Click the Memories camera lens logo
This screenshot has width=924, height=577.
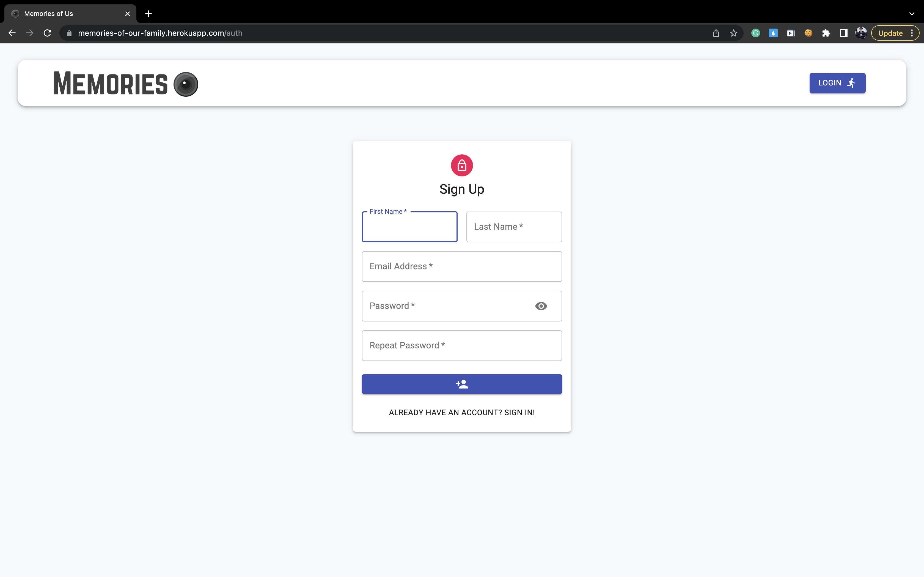pos(186,84)
